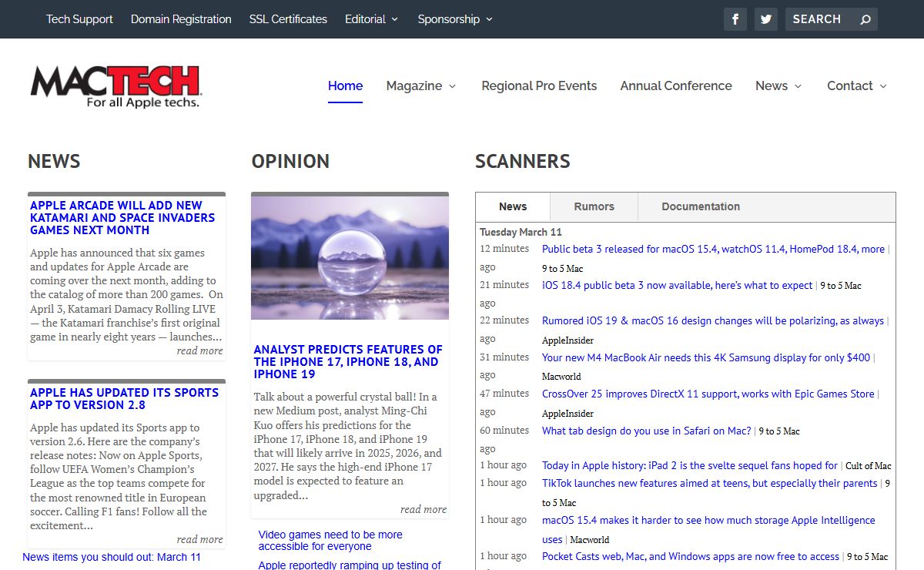
Task: Open TikTok launches new features headline
Action: (x=710, y=483)
